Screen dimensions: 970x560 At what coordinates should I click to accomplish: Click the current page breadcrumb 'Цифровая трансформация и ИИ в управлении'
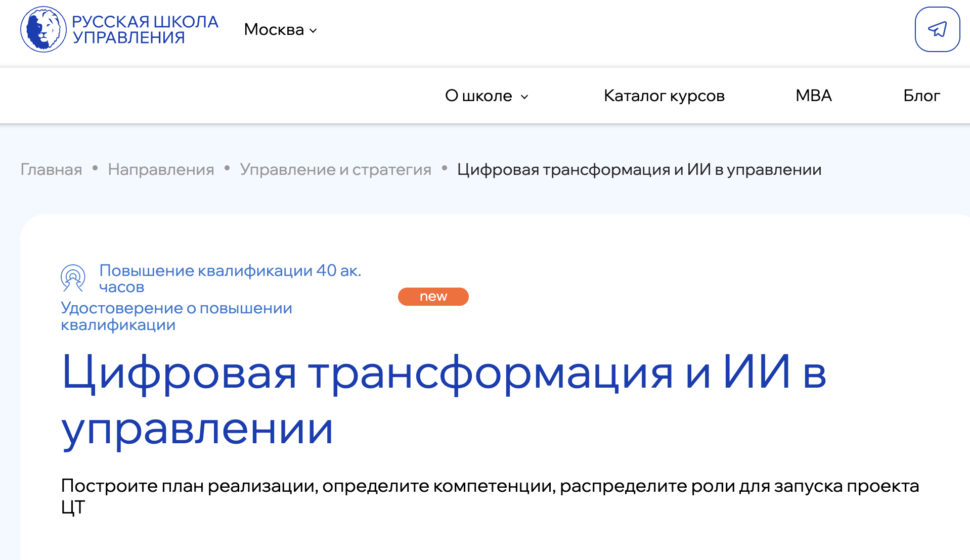639,169
